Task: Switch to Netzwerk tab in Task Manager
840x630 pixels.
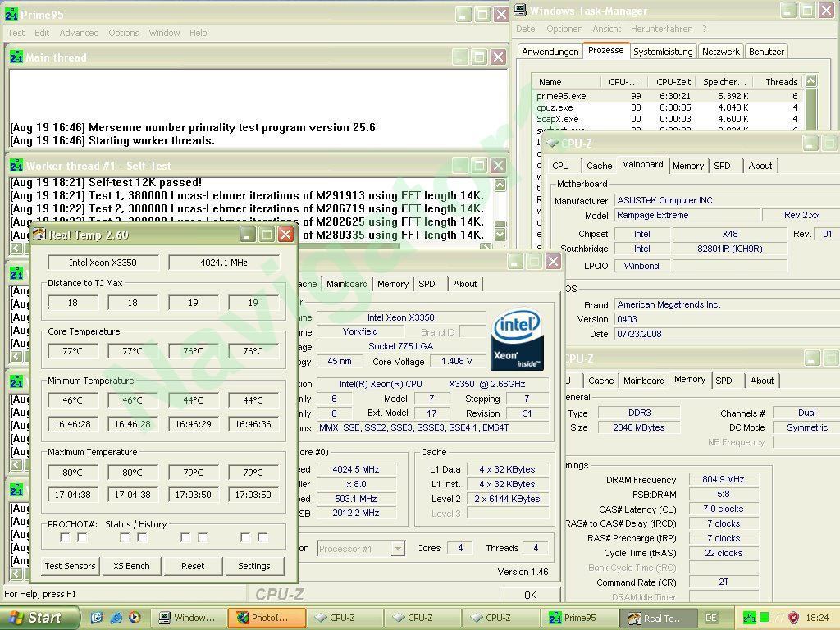Action: pos(720,52)
